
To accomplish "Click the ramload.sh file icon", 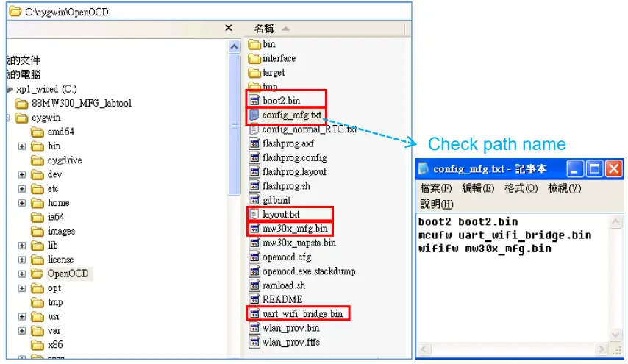I will click(254, 285).
